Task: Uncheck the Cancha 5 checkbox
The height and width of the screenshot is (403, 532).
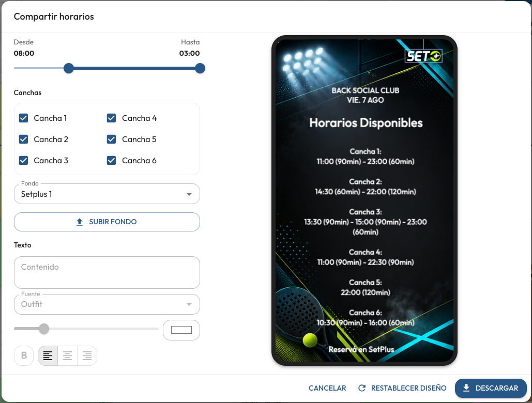Action: [111, 139]
